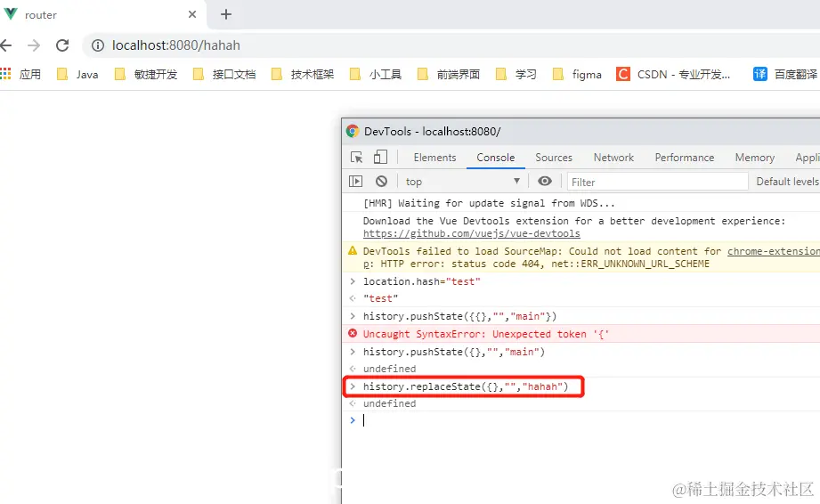Select the [HMR] Waiting for update message

(489, 203)
